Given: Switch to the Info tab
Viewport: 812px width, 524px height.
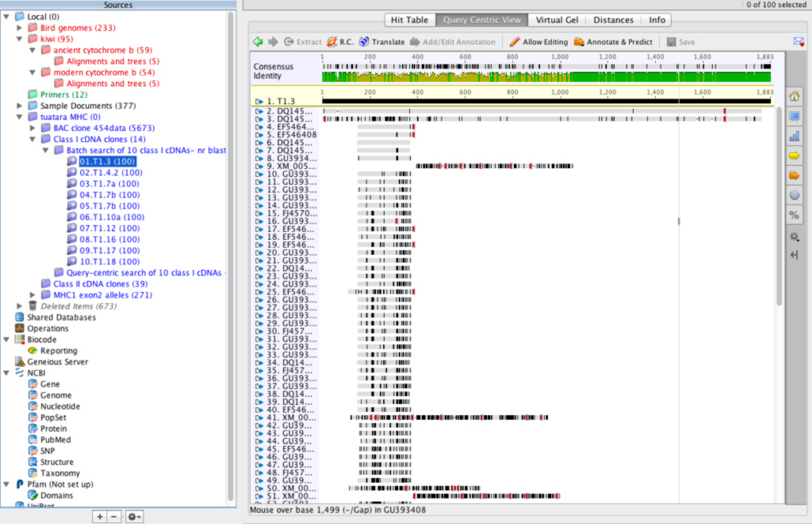Looking at the screenshot, I should pos(657,20).
